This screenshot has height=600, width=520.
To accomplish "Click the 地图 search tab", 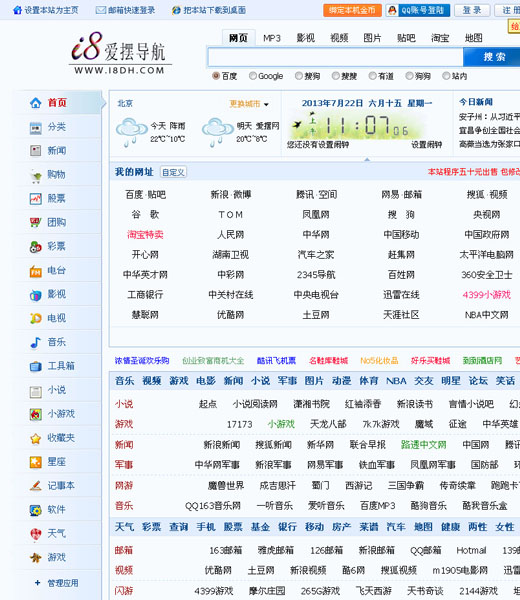I will tap(474, 38).
